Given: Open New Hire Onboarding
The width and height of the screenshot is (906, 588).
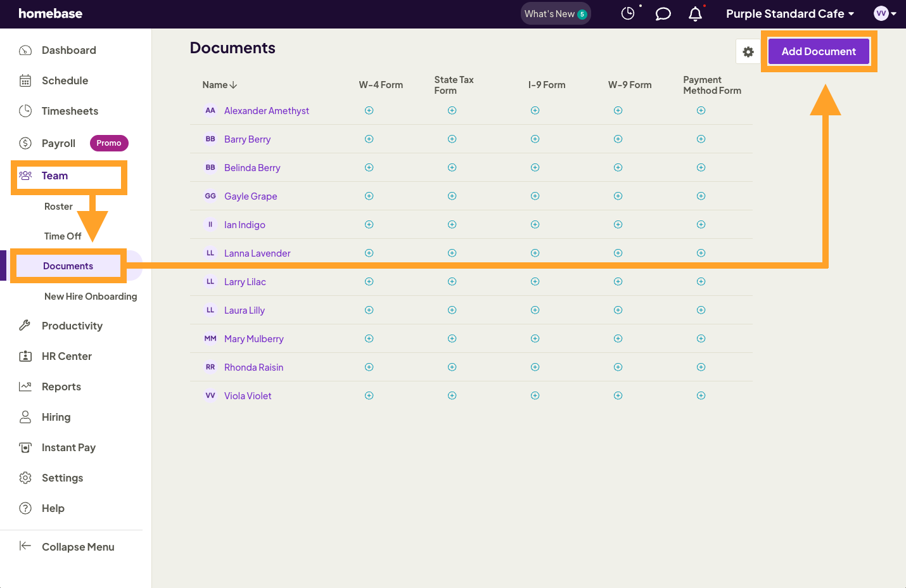Looking at the screenshot, I should coord(91,296).
